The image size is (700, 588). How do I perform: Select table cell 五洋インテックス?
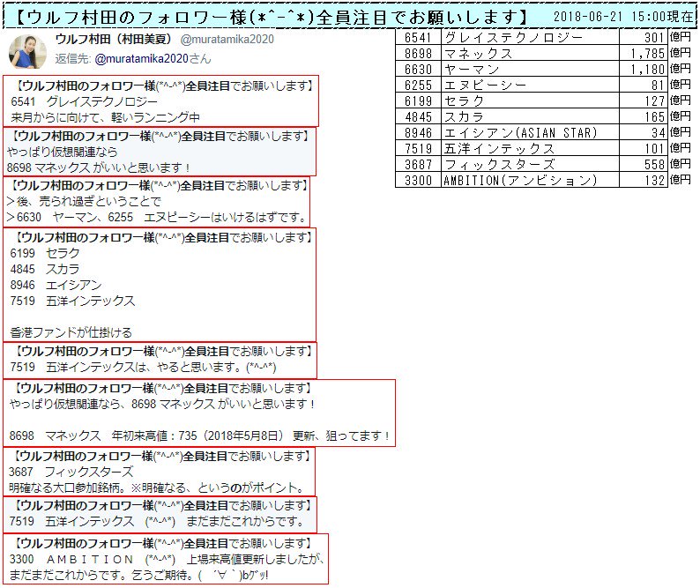click(530, 148)
